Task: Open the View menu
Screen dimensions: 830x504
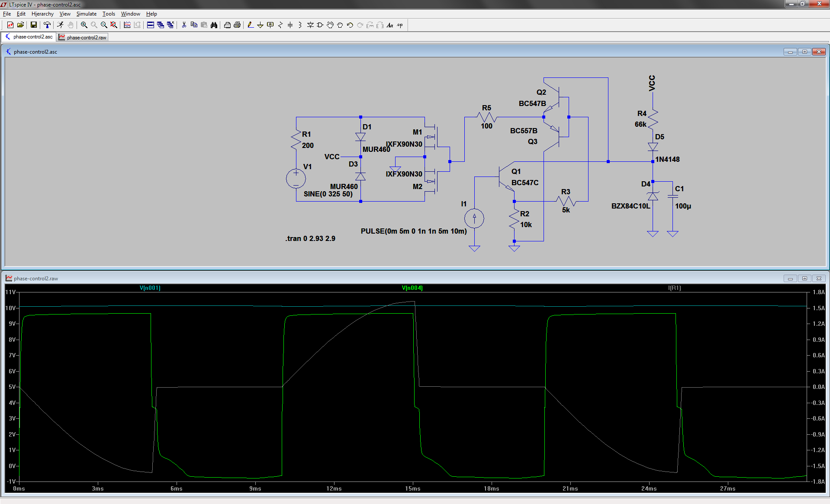Action: pos(65,14)
